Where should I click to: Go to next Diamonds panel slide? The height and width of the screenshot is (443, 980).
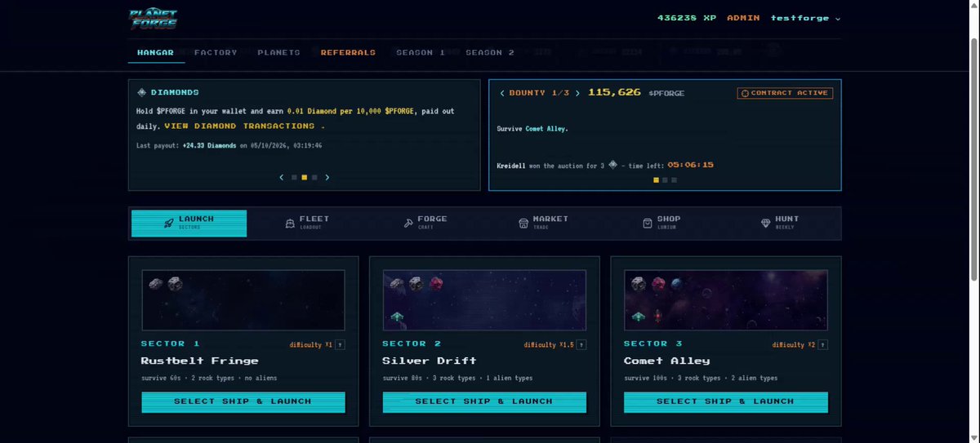[x=327, y=177]
